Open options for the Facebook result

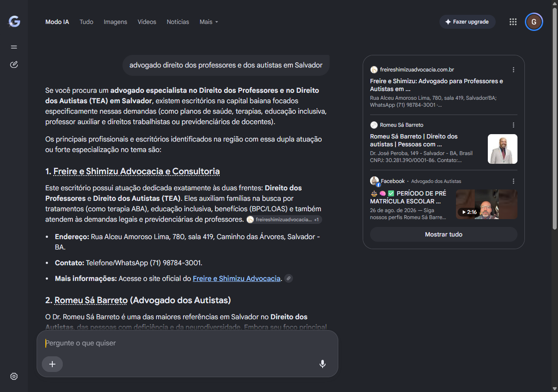[x=514, y=181]
